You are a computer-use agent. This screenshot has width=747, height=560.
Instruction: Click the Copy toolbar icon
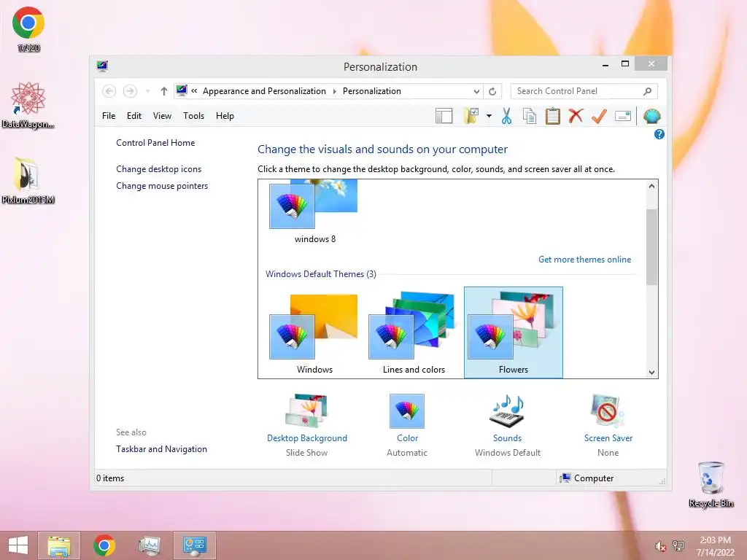pyautogui.click(x=530, y=116)
